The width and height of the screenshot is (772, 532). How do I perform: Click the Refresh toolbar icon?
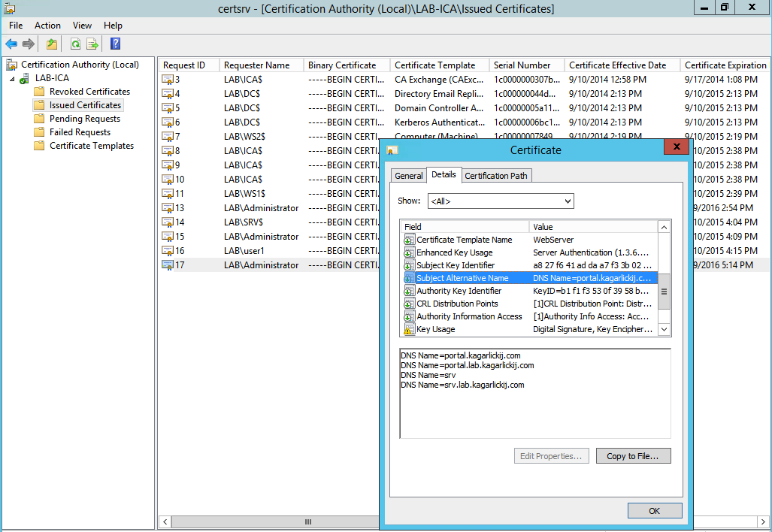pyautogui.click(x=75, y=44)
